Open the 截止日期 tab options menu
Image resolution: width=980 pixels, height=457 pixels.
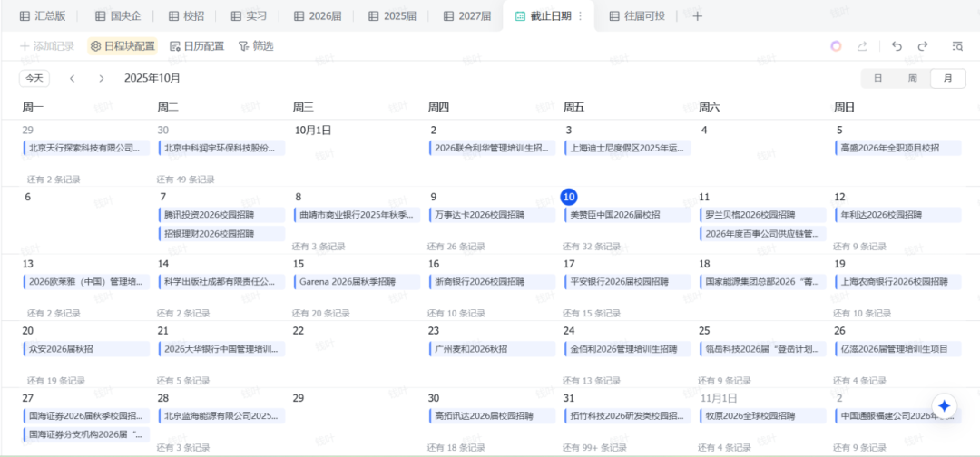pyautogui.click(x=581, y=16)
